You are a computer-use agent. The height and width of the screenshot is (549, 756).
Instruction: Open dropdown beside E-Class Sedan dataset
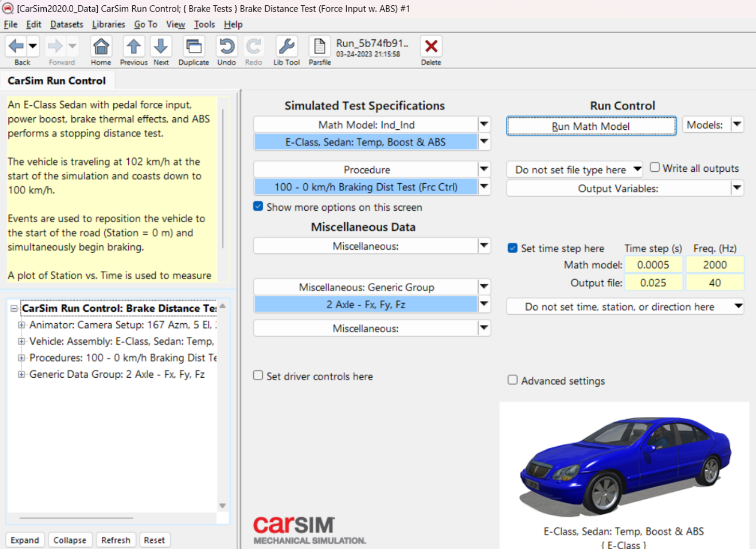click(x=484, y=142)
